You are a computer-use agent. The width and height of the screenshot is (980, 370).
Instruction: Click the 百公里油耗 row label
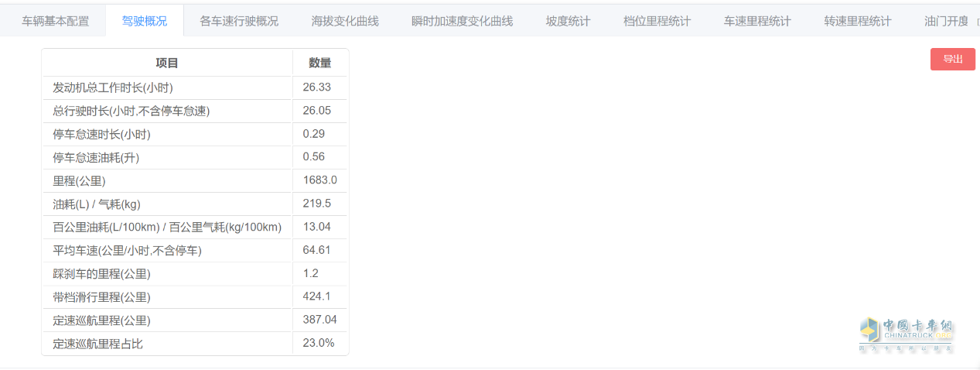tap(167, 227)
